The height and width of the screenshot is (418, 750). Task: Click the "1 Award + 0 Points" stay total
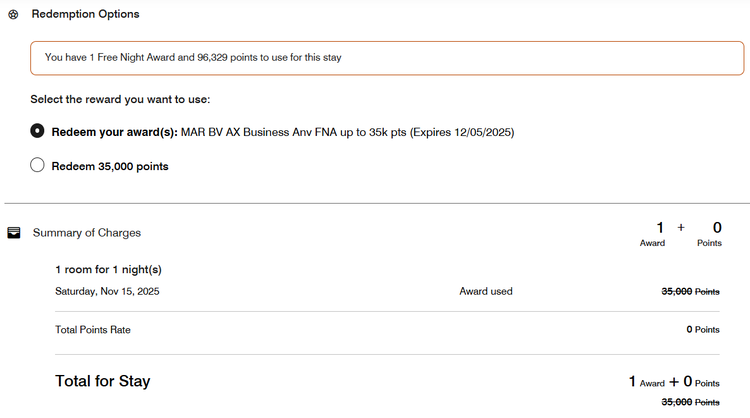673,382
